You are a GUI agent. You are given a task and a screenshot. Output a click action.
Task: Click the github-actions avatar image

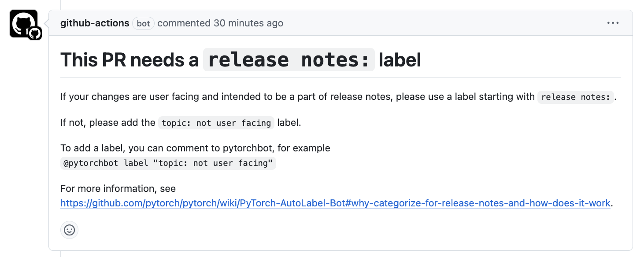click(x=22, y=22)
